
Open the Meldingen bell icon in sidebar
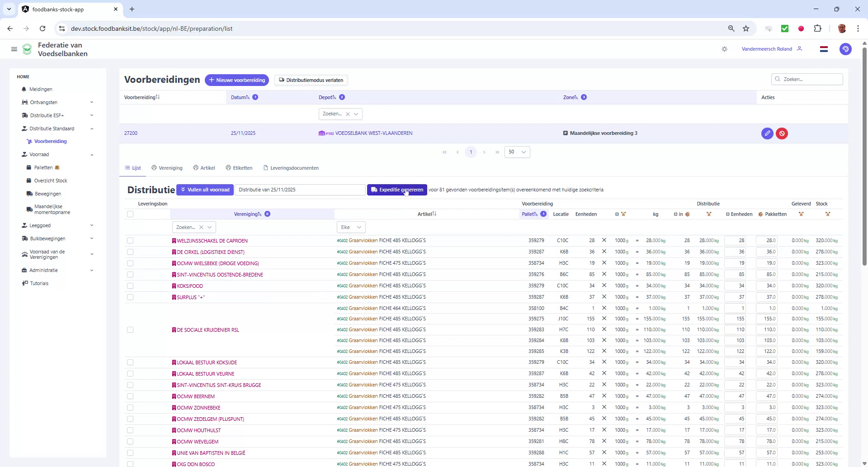[24, 89]
